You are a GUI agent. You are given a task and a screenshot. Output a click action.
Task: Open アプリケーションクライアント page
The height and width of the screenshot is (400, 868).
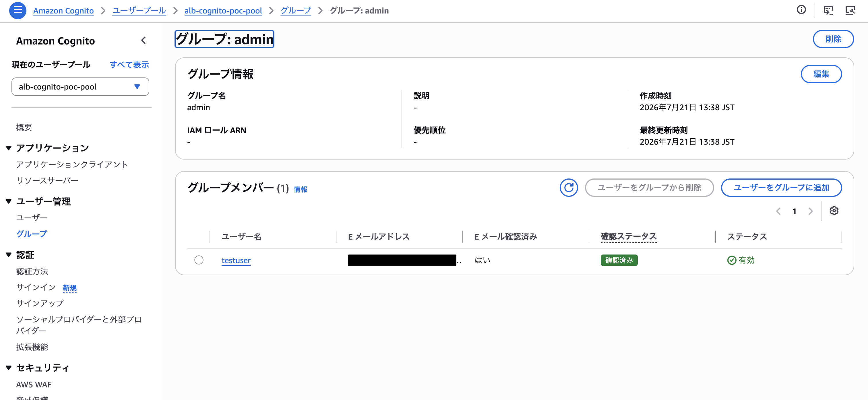[72, 164]
